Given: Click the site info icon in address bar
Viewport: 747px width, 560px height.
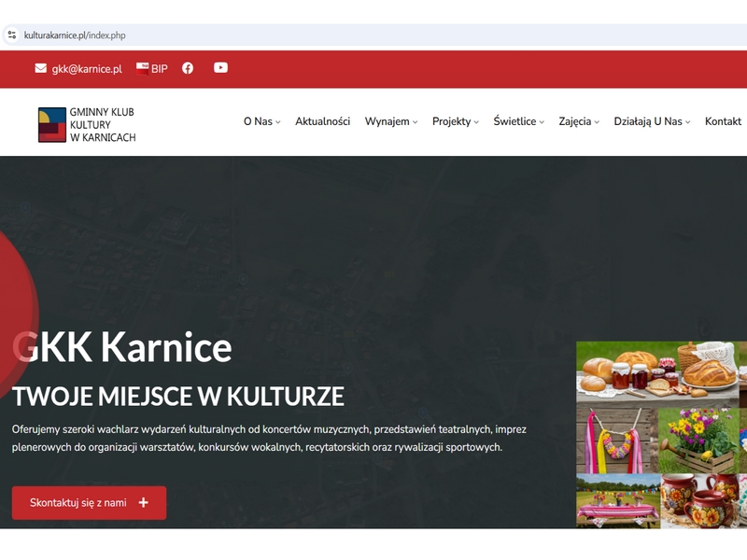Looking at the screenshot, I should 12,35.
